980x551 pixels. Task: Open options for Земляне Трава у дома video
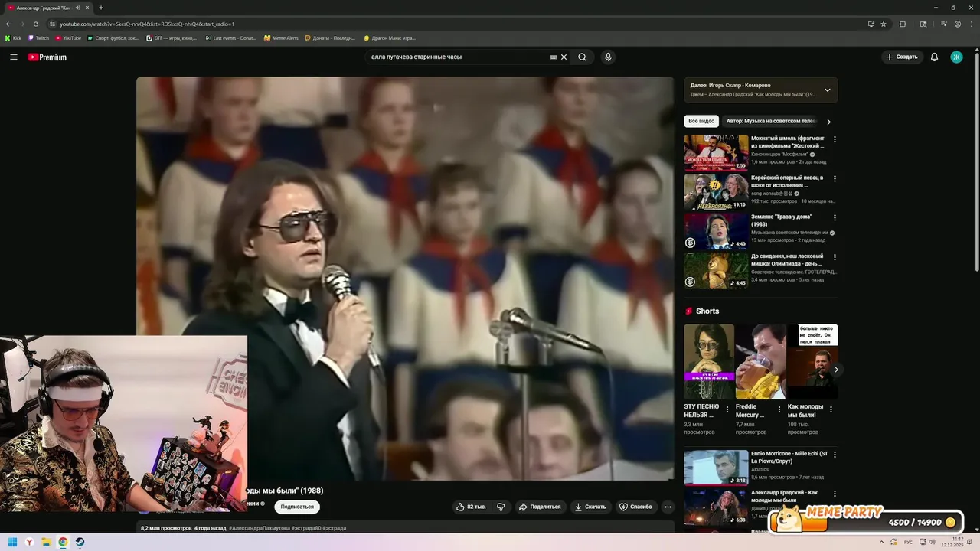click(x=835, y=217)
